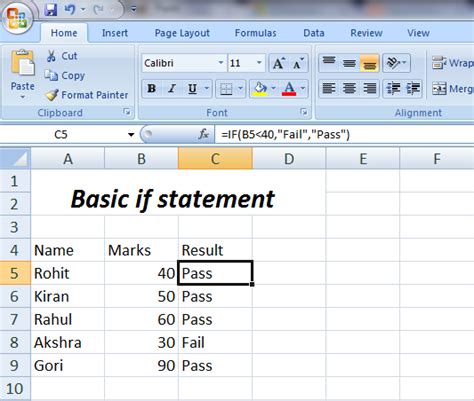Image resolution: width=474 pixels, height=401 pixels.
Task: Open the View tab
Action: [418, 33]
